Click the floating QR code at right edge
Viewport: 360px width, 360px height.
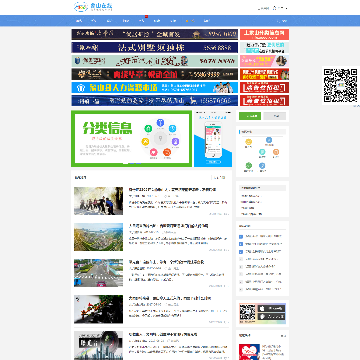point(341,85)
